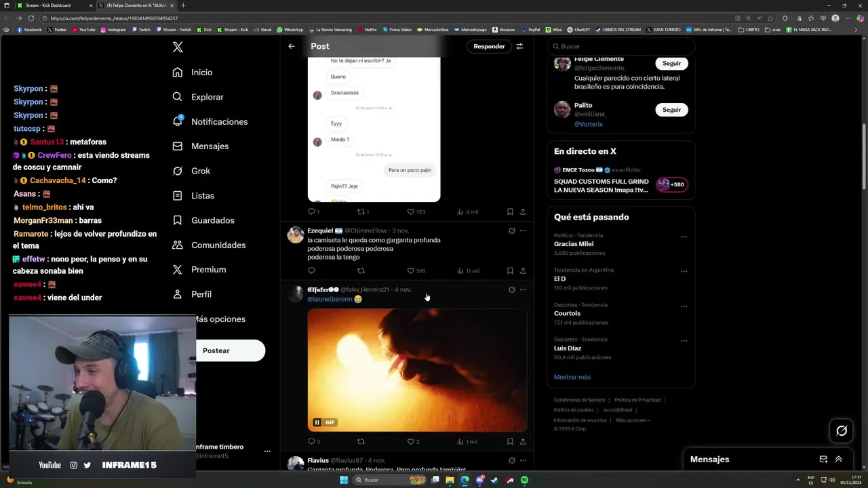Screen dimensions: 868x488
Task: Share the screenshot post with 133 likes
Action: tap(523, 211)
